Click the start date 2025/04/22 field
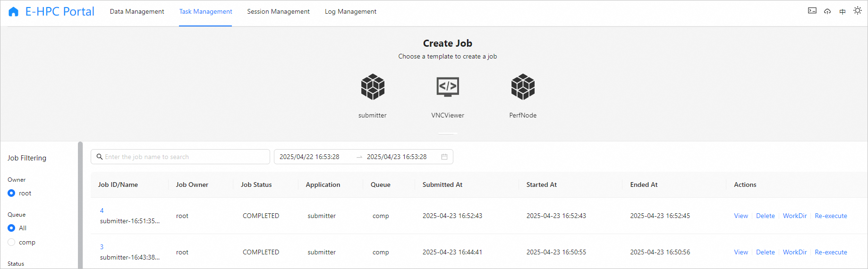This screenshot has height=269, width=868. pos(309,157)
